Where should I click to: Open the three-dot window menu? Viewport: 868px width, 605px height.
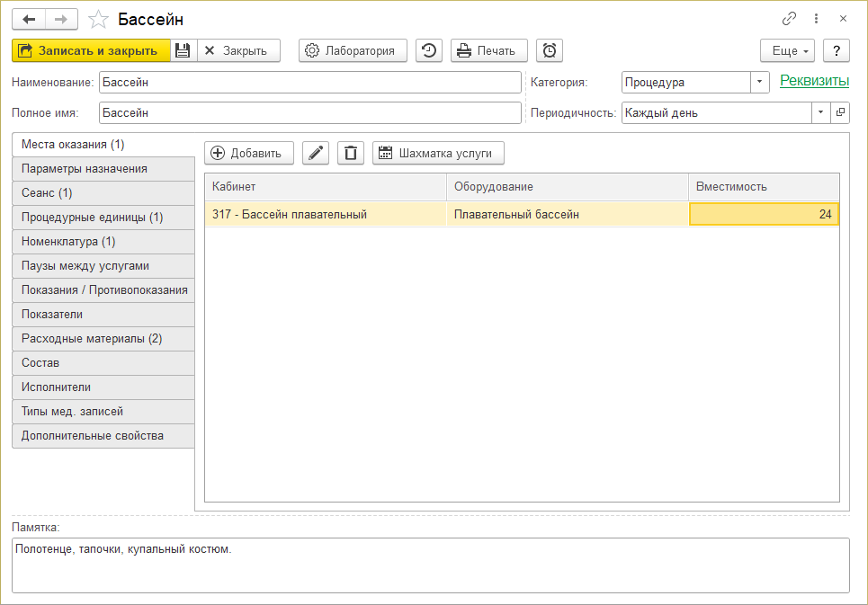(x=816, y=18)
